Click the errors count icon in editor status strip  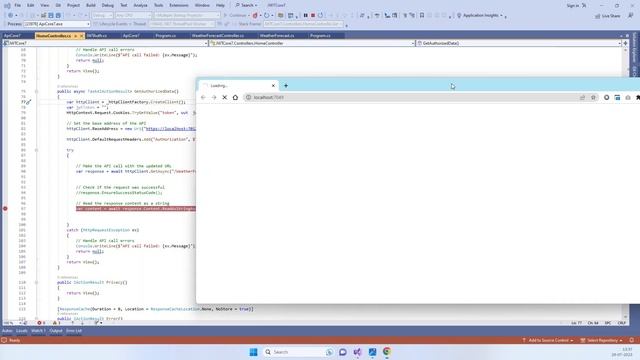click(x=40, y=323)
